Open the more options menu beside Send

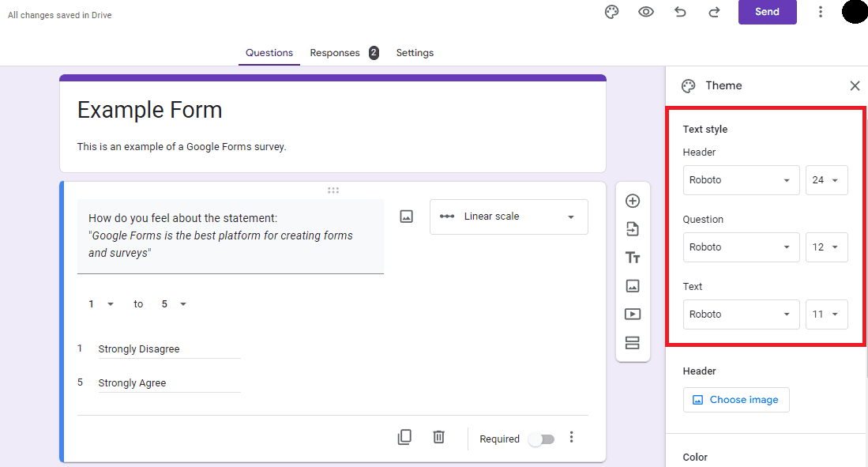tap(821, 12)
